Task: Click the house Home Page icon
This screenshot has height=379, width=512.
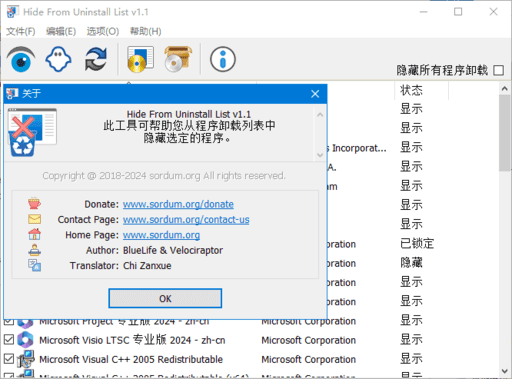Action: [x=34, y=234]
